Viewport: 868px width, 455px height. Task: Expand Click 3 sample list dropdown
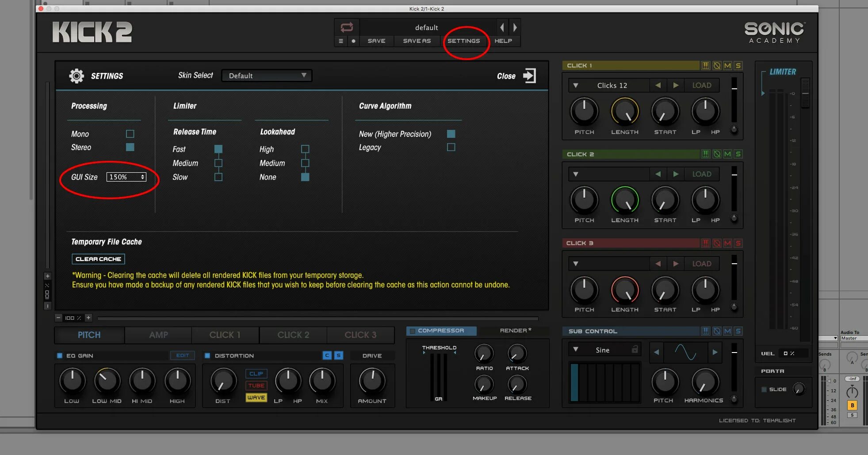576,264
